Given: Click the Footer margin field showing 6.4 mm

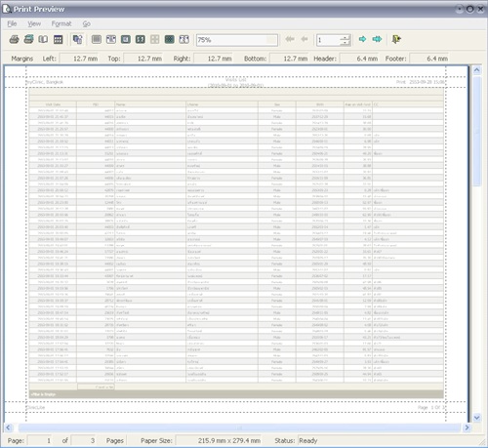Looking at the screenshot, I should [x=429, y=59].
